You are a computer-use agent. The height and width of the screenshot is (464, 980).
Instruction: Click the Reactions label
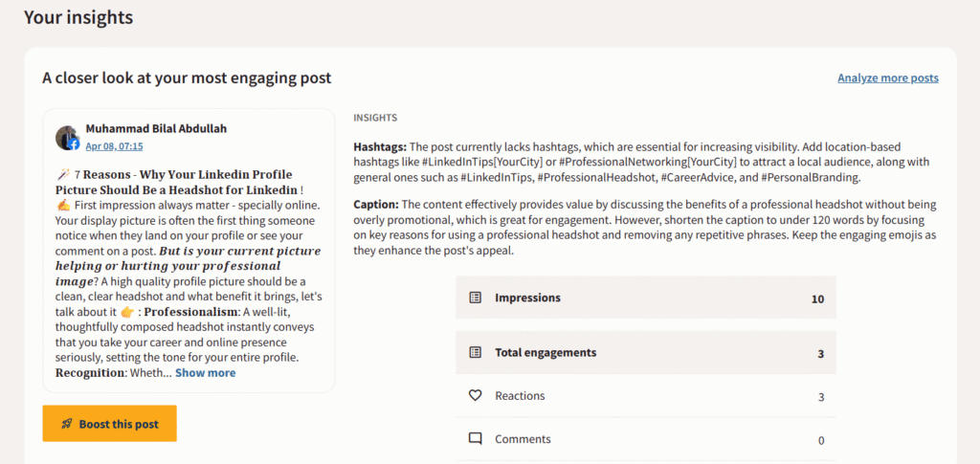[520, 395]
